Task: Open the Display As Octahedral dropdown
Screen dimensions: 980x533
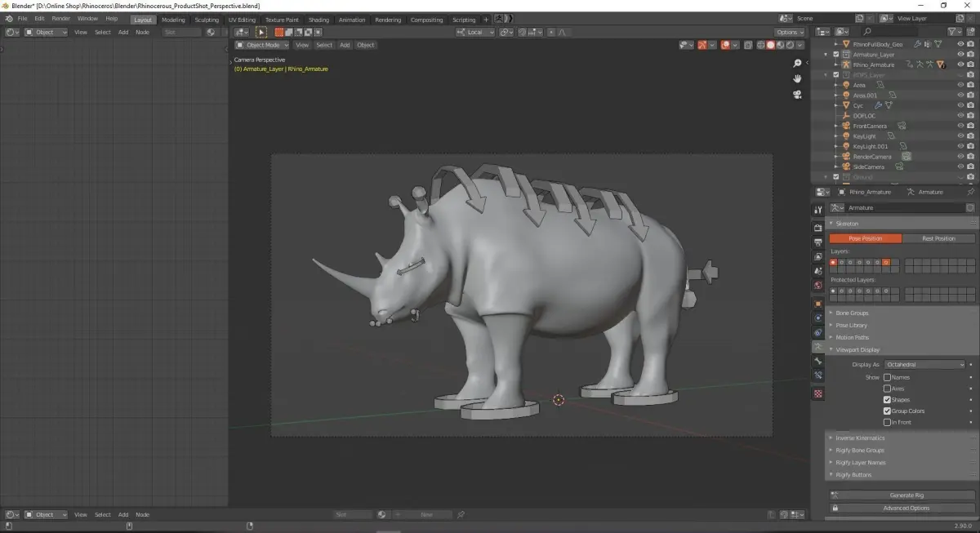Action: click(x=925, y=364)
